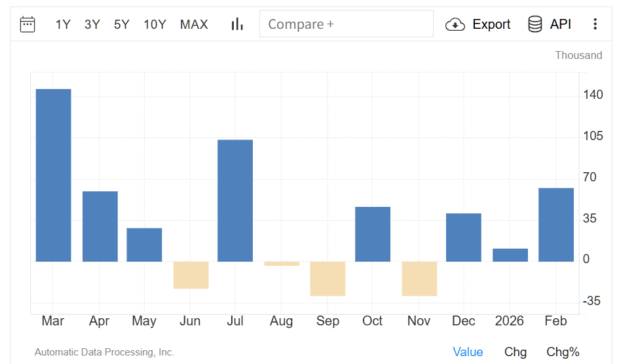Open the API text link
The image size is (619, 364).
tap(561, 25)
